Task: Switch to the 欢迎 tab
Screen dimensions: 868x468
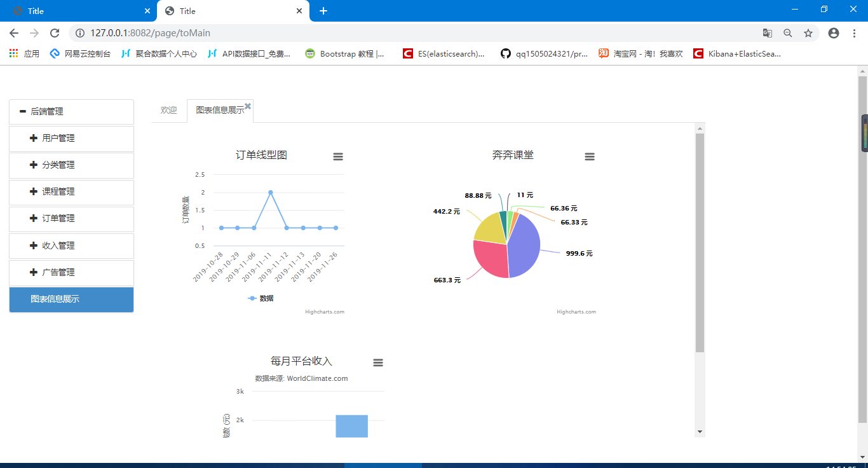Action: coord(168,111)
